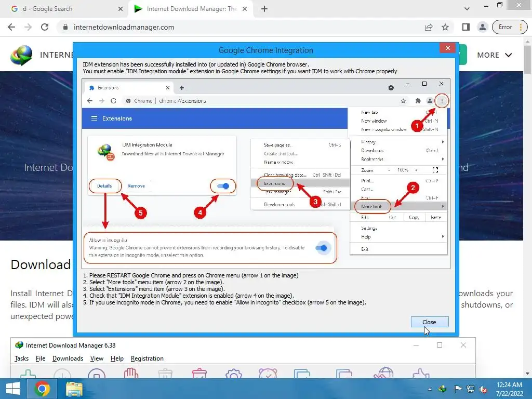Expand the MORE menu on website
This screenshot has width=532, height=399.
tap(495, 55)
